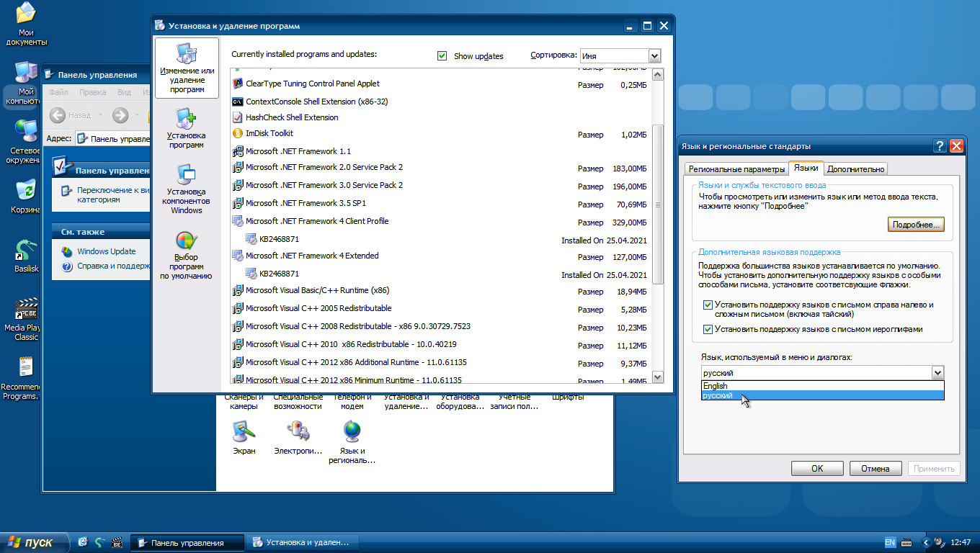
Task: Click EN language indicator in system tray
Action: [x=890, y=542]
